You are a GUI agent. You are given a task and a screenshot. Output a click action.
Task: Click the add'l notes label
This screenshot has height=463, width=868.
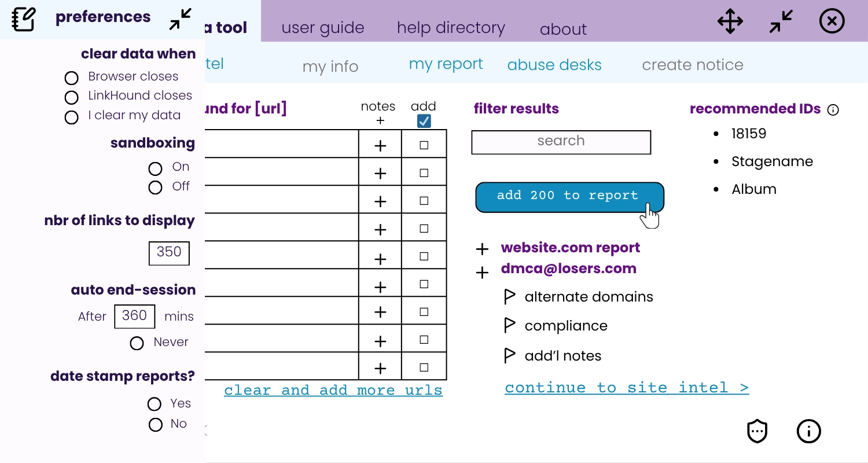tap(563, 355)
